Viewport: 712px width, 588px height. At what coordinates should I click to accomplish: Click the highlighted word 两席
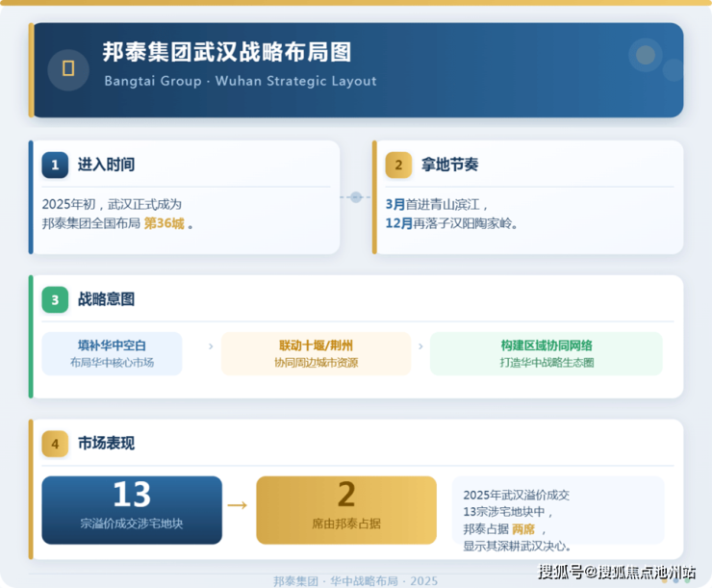pos(523,529)
